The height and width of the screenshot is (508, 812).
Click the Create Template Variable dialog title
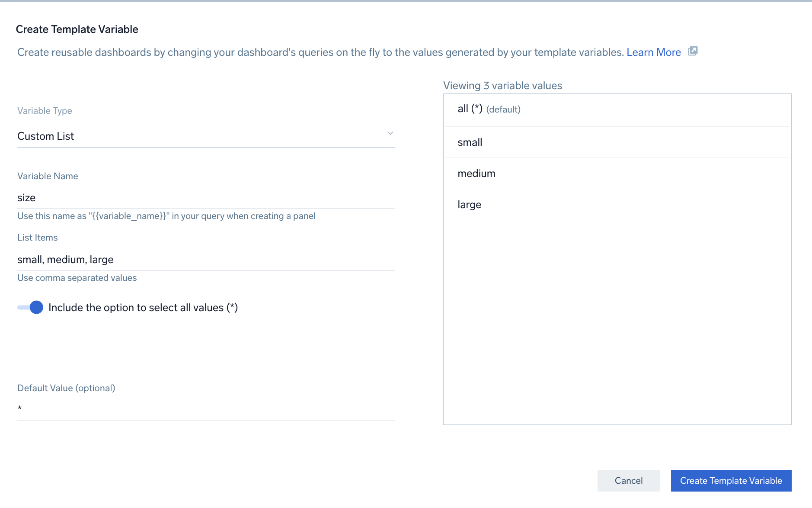(x=77, y=29)
